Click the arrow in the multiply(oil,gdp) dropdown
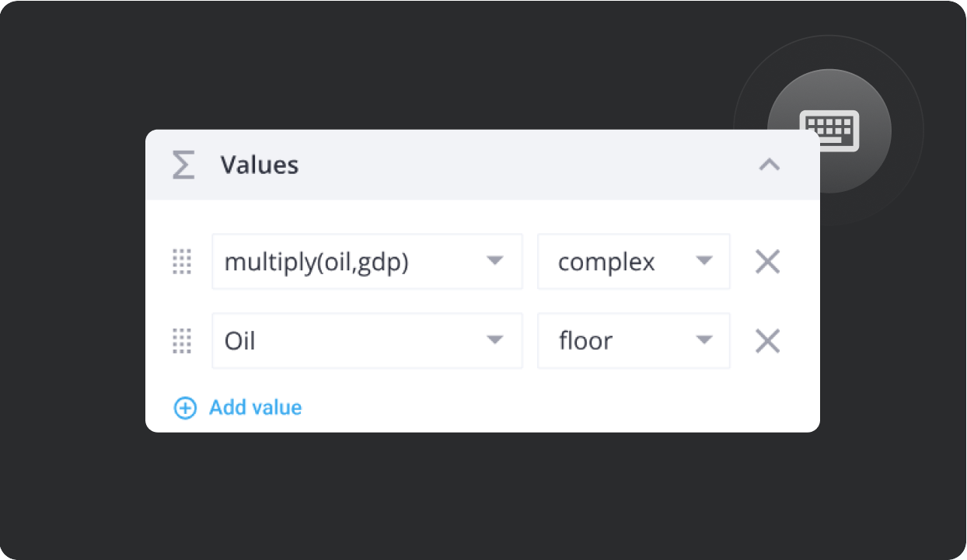The height and width of the screenshot is (560, 967). (494, 261)
